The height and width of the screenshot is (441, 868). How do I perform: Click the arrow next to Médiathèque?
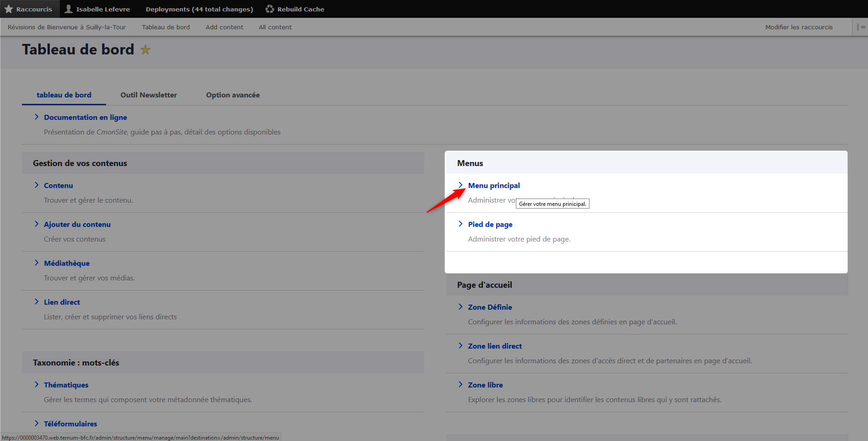coord(37,263)
